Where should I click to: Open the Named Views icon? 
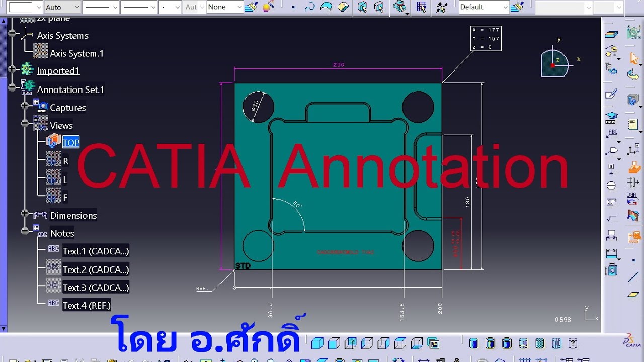click(433, 344)
